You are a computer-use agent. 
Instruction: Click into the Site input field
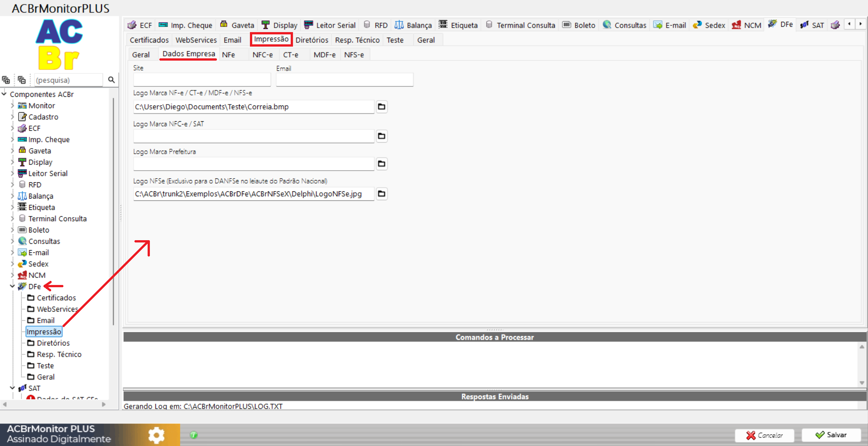pos(202,80)
